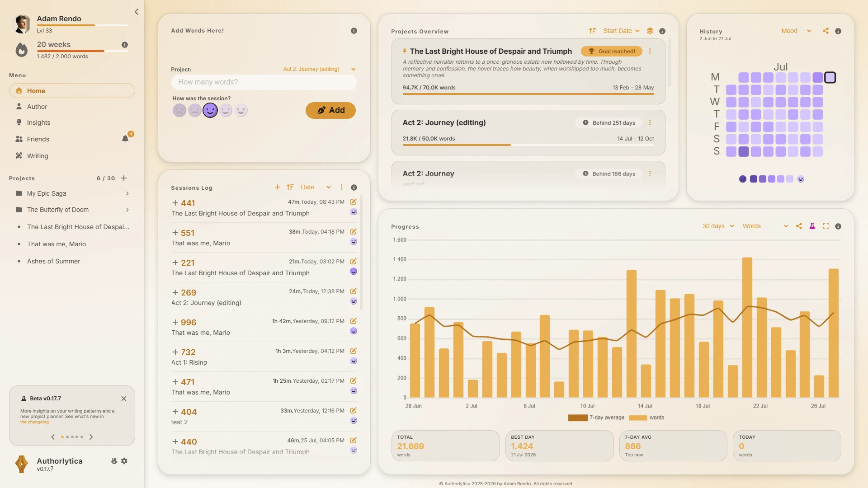Open Projects Overview info icon
The image size is (868, 488).
[662, 31]
